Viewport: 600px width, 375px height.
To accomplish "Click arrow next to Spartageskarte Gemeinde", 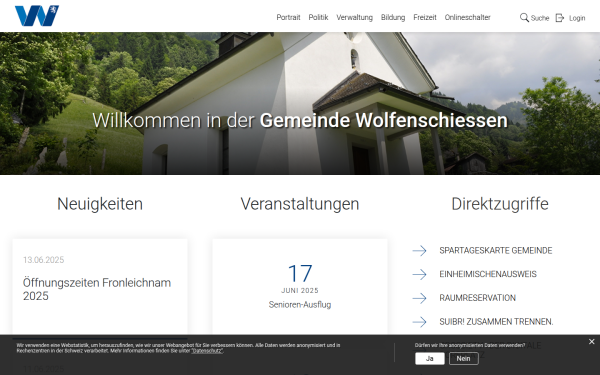I will click(419, 251).
